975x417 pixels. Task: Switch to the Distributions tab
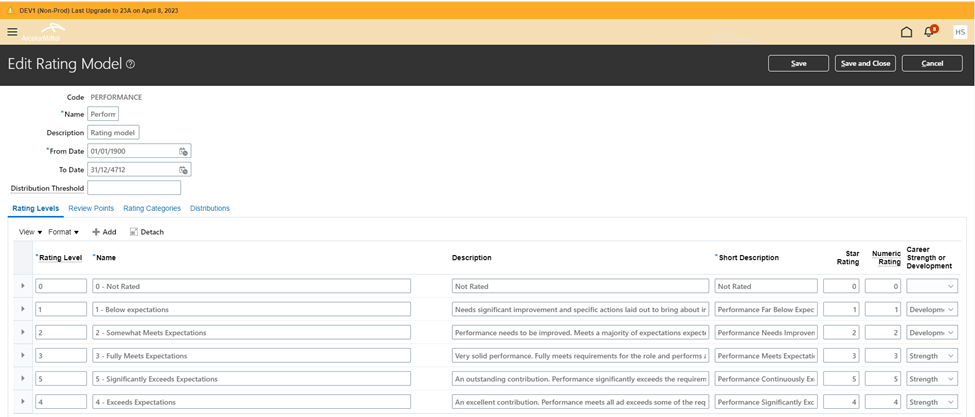[x=210, y=208]
